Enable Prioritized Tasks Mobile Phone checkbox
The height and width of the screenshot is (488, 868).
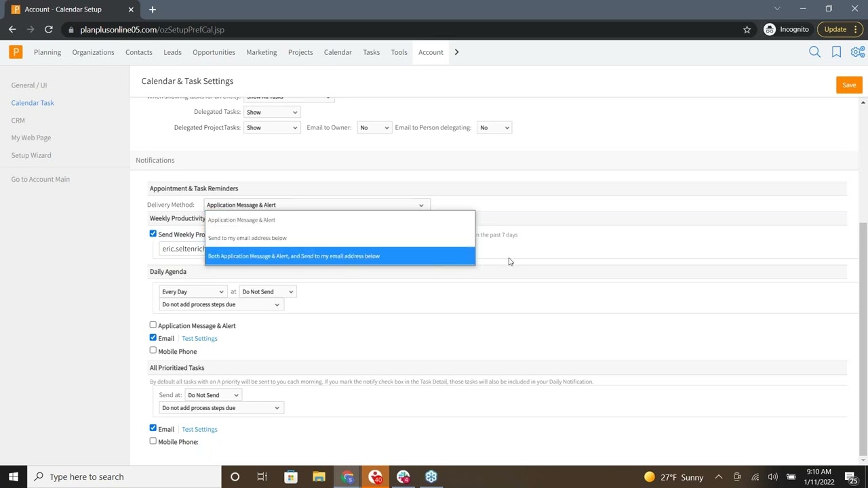(x=153, y=441)
